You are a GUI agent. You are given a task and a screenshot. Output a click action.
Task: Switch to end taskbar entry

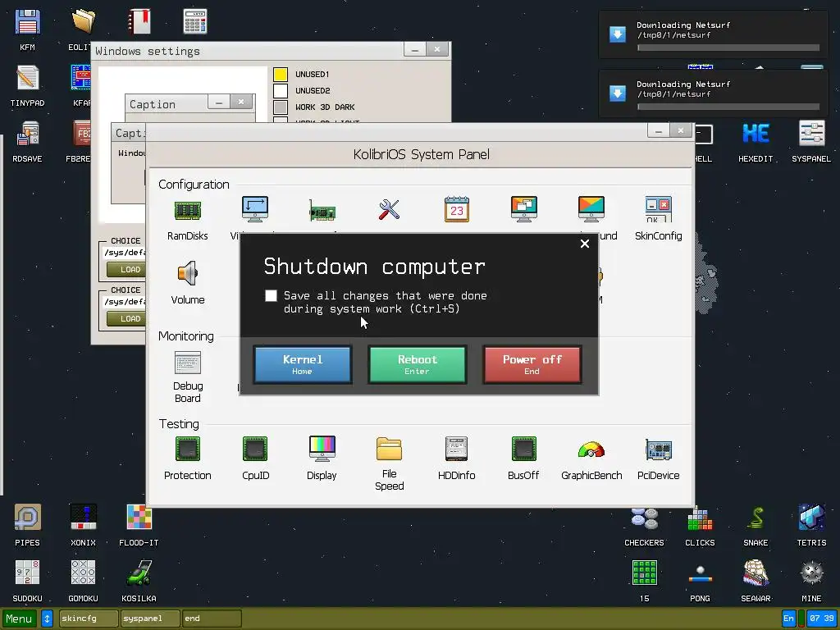212,619
